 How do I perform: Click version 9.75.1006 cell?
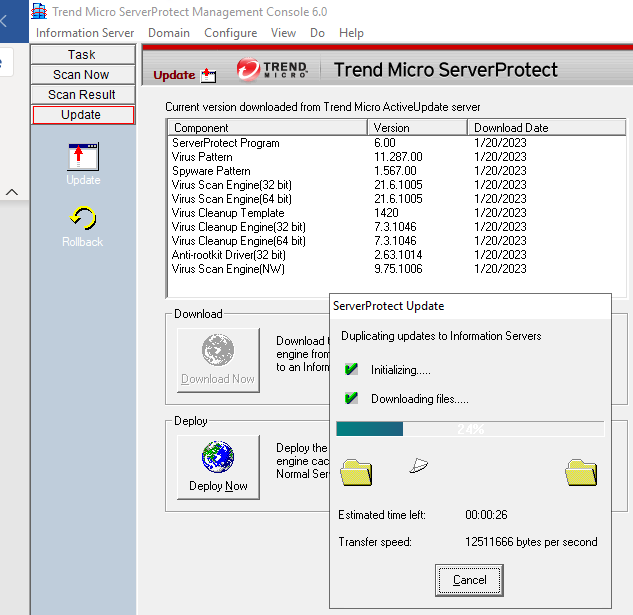pyautogui.click(x=398, y=269)
